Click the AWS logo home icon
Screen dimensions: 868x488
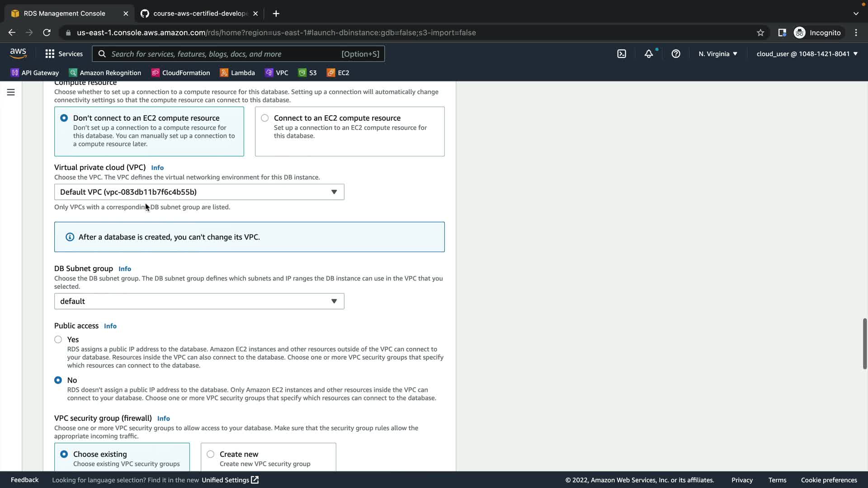coord(18,53)
